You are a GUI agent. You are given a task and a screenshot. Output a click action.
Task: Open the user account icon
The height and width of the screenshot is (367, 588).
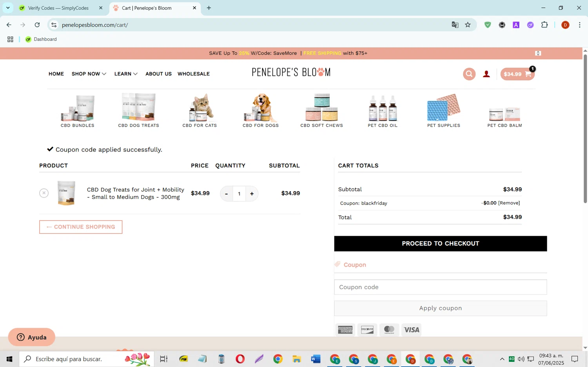[x=486, y=74]
